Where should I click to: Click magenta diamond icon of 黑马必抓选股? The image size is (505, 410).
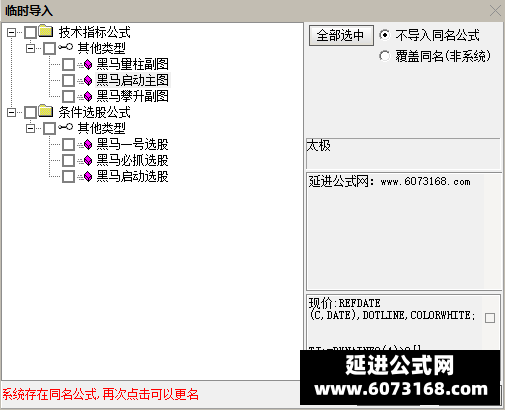pos(88,160)
